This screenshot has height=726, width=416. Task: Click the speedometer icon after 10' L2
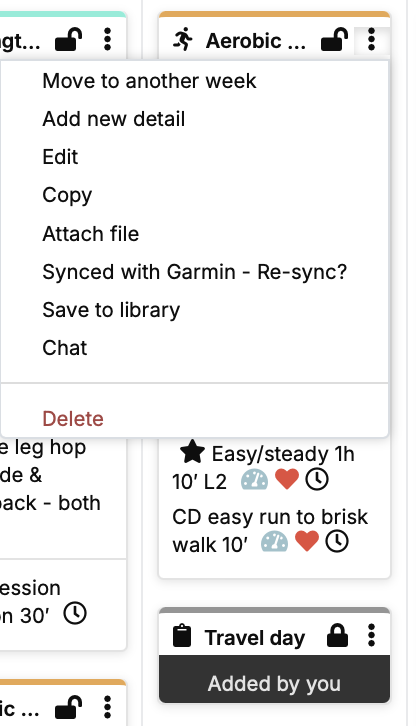point(254,480)
